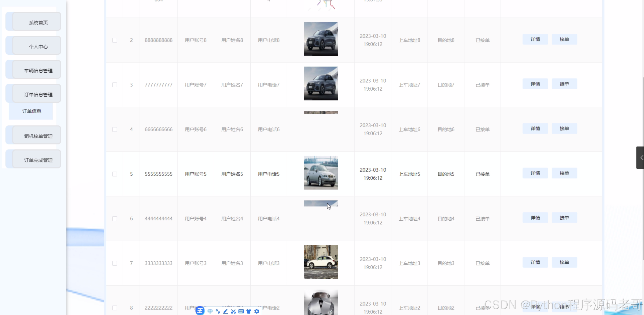Viewport: 644px width, 315px height.
Task: Click the IME scissors screenshot icon
Action: click(233, 311)
